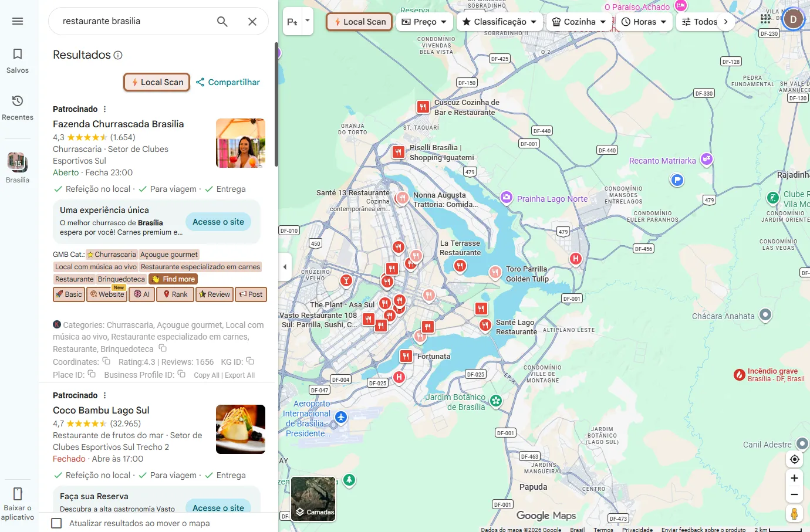Open Fazenda Churrascada Brasilia listing
Screen dimensions: 810x532
(x=118, y=124)
